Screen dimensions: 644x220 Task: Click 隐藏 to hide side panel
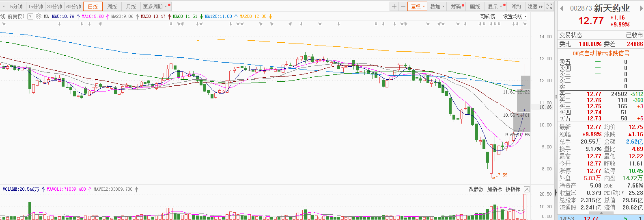point(535,7)
